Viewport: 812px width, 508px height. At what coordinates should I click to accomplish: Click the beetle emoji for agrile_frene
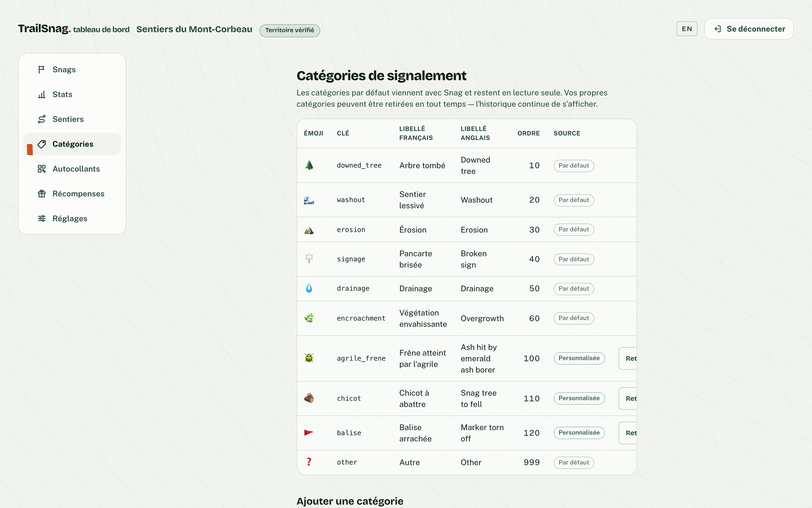pos(309,358)
